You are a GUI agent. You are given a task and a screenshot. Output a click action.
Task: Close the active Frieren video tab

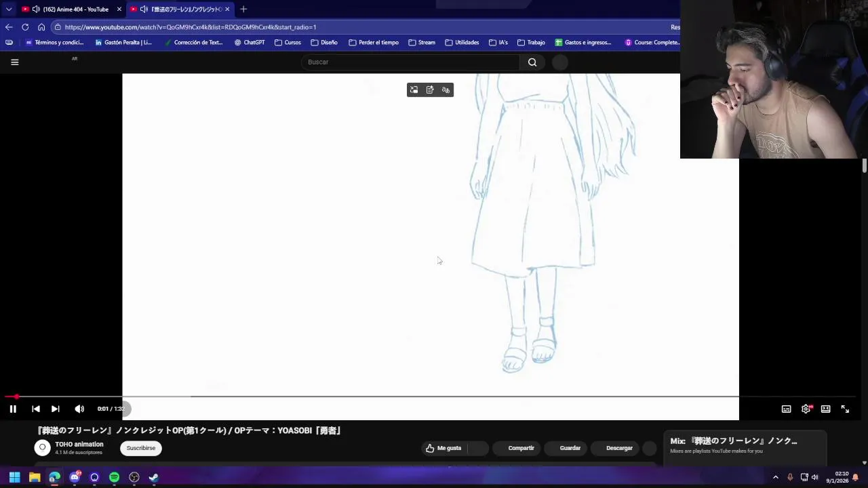[227, 9]
